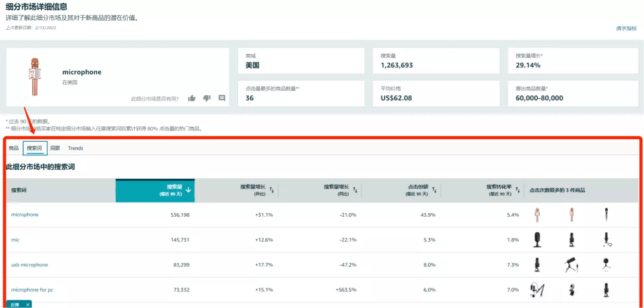Close the 反馈 feedback badge

(27, 304)
